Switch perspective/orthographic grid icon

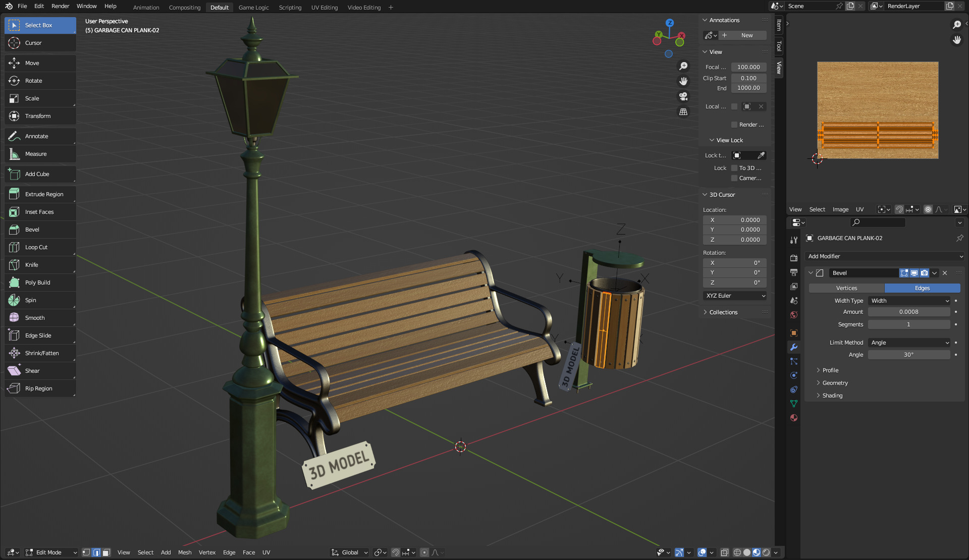point(683,111)
